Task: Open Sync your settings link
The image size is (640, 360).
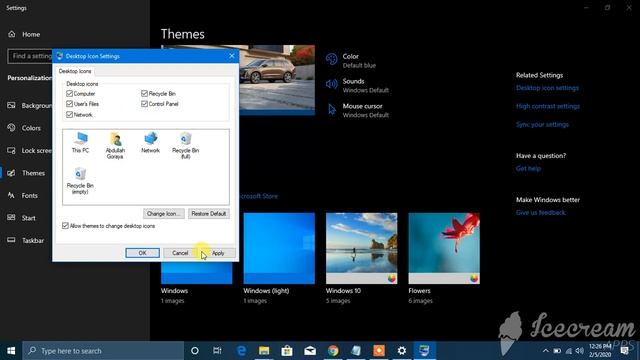Action: pos(542,124)
